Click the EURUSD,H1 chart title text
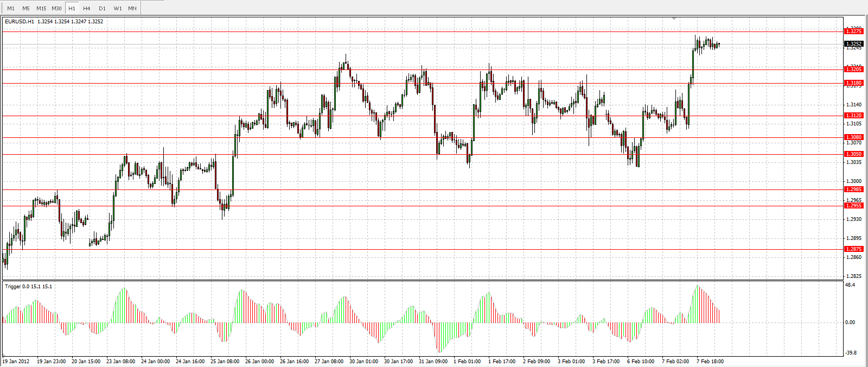 coord(20,22)
